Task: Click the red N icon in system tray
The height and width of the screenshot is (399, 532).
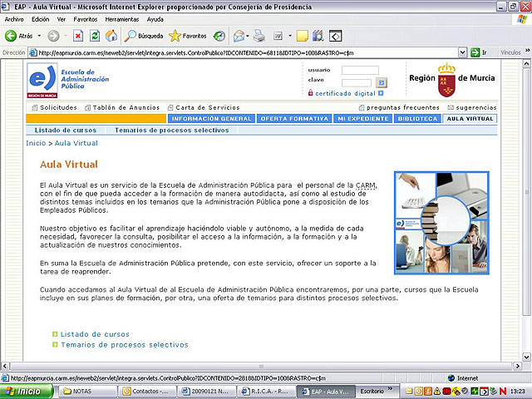Action: (x=503, y=392)
